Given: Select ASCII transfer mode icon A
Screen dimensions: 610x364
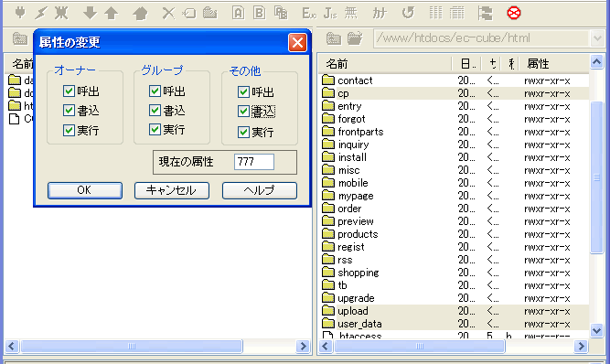Looking at the screenshot, I should (x=238, y=13).
